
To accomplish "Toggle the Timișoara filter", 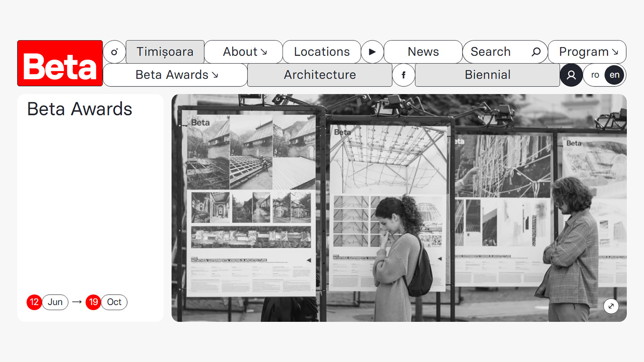I will click(x=165, y=52).
